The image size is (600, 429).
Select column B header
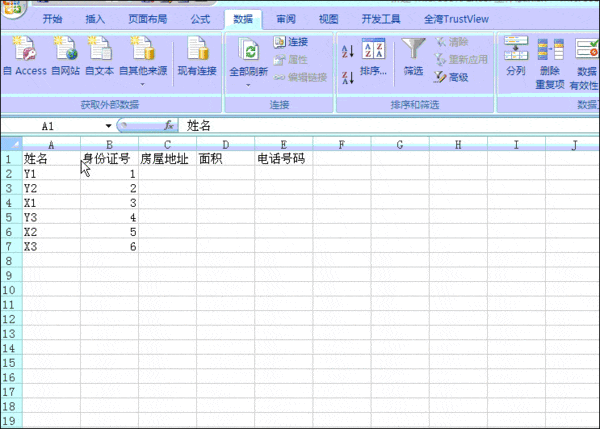(x=109, y=145)
